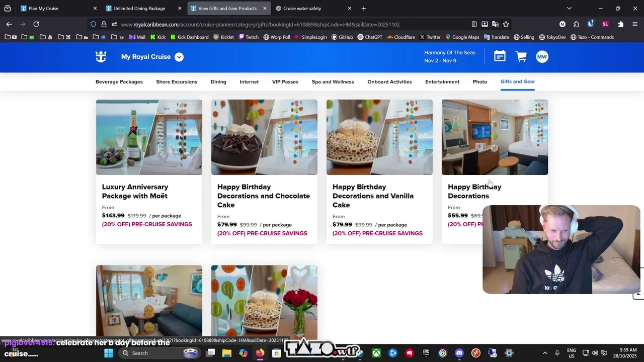Open the Twitch bookmark
Image resolution: width=644 pixels, height=362 pixels.
[249, 37]
